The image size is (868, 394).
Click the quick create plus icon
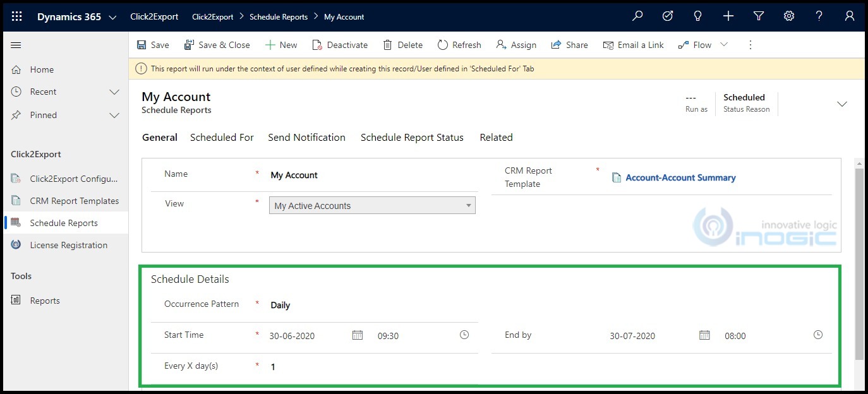728,16
